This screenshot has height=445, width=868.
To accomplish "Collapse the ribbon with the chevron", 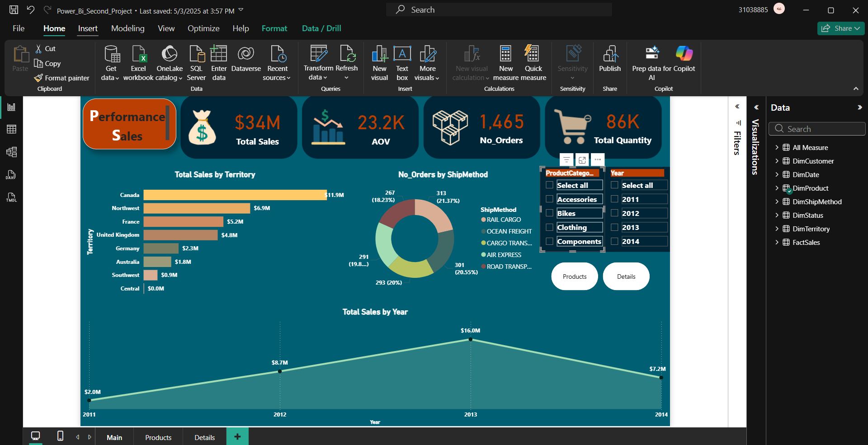I will point(856,89).
